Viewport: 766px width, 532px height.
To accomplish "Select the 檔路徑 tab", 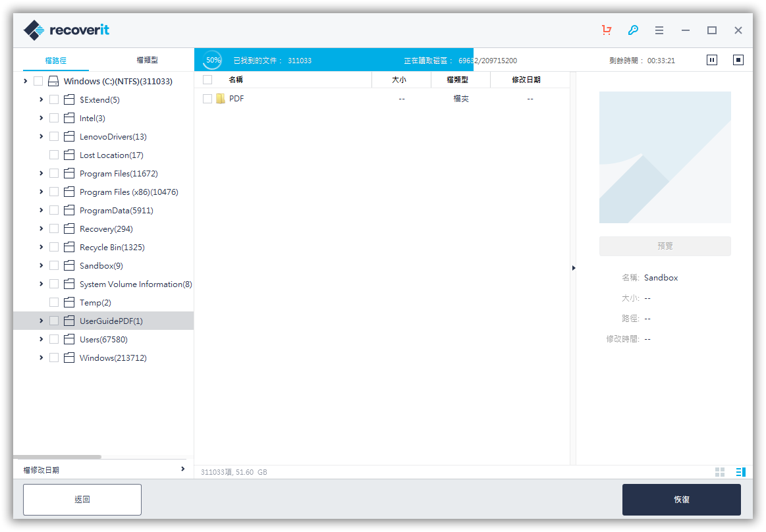I will click(56, 60).
